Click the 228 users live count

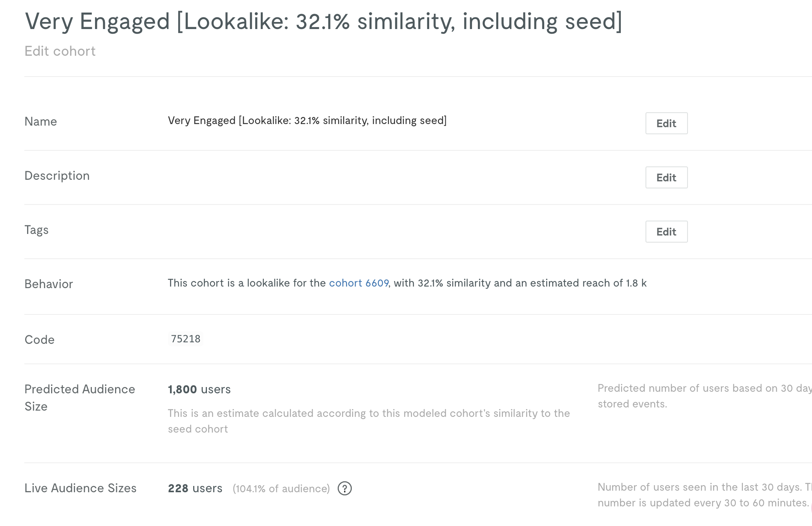pos(195,488)
